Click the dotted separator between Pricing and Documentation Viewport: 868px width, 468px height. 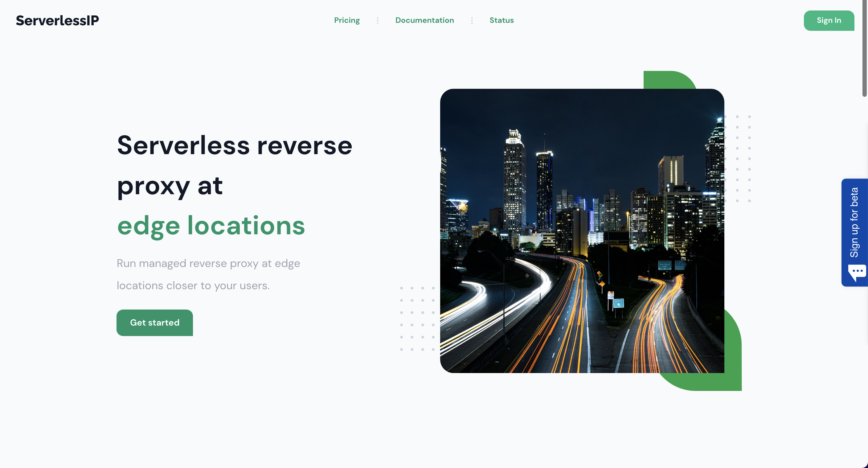point(378,20)
